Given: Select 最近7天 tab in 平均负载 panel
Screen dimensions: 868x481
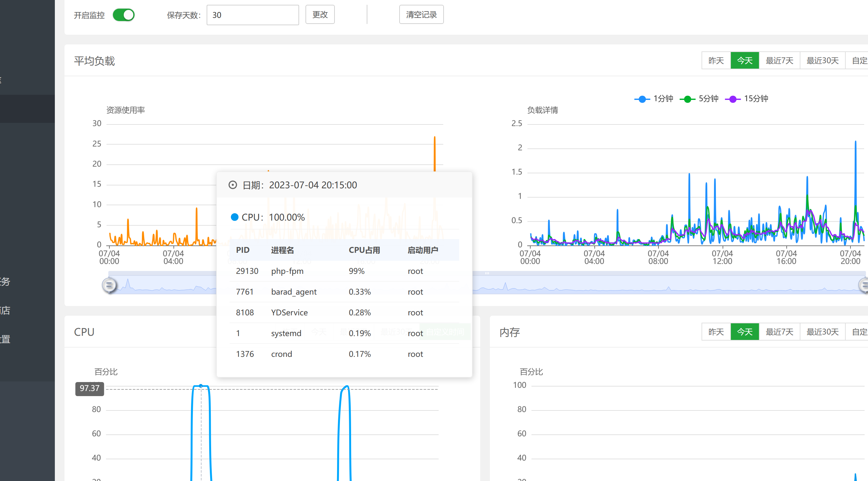Looking at the screenshot, I should (779, 60).
